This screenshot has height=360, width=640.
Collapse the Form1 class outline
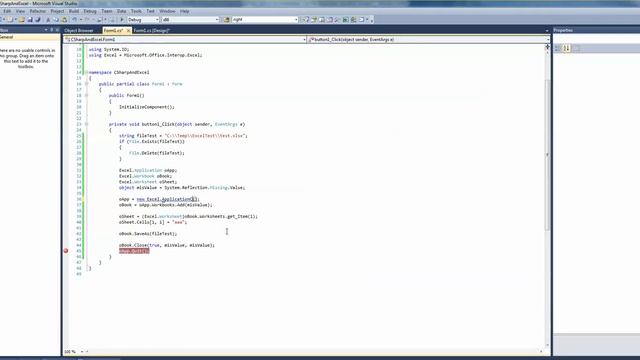[86, 84]
